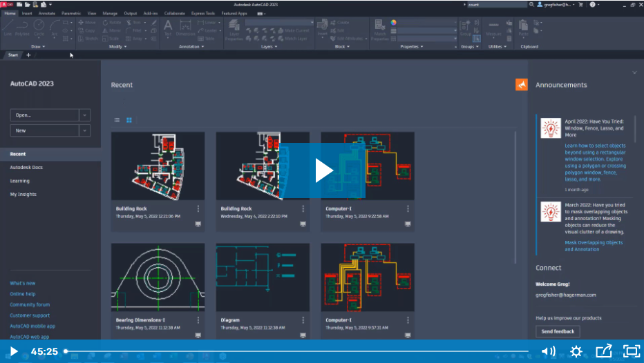
Task: Expand the Open button dropdown arrow
Action: click(x=84, y=115)
